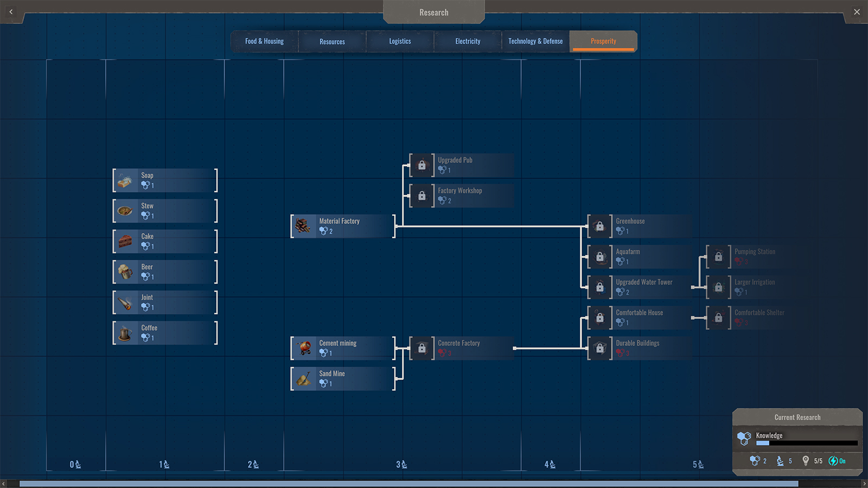Click the Cement mining mixer icon
Screen dimensions: 868x488
[303, 348]
